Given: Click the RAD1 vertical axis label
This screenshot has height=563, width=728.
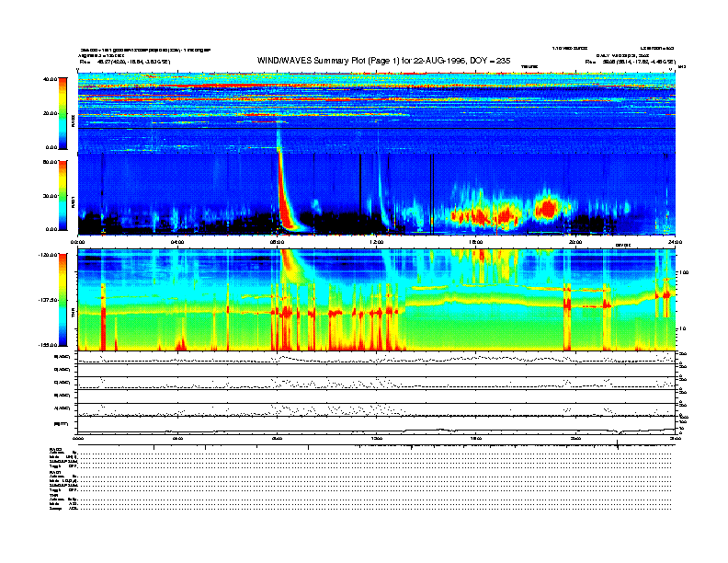Looking at the screenshot, I should pyautogui.click(x=73, y=201).
